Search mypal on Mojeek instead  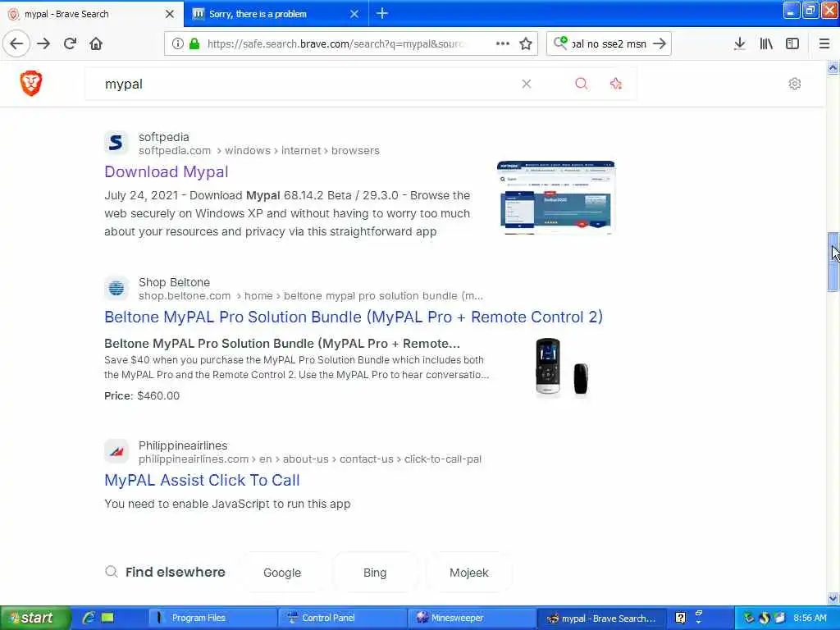point(468,573)
